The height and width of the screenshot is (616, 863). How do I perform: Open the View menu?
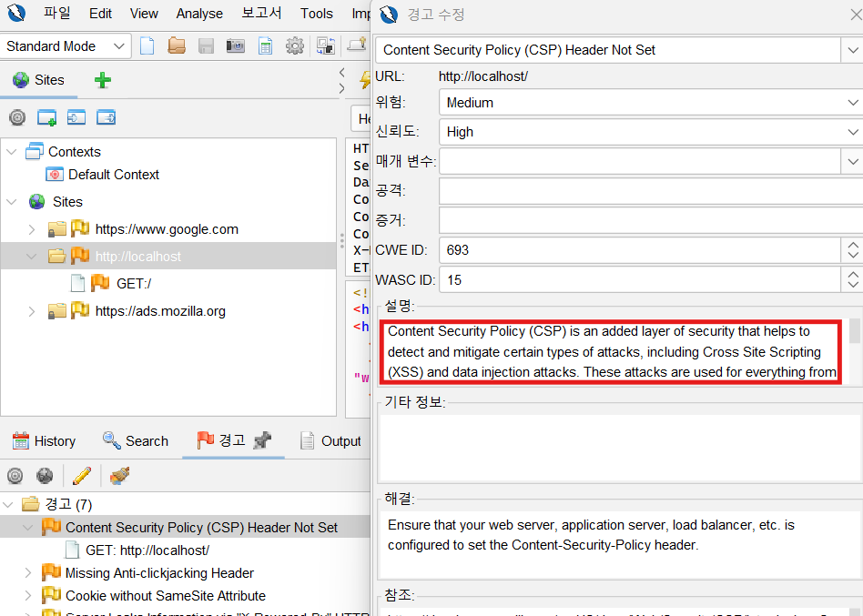coord(144,14)
